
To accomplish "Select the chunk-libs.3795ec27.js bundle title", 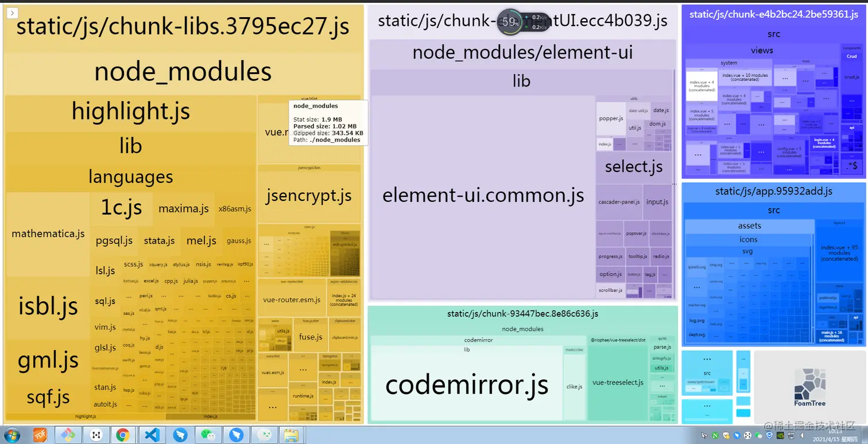I will tap(183, 26).
